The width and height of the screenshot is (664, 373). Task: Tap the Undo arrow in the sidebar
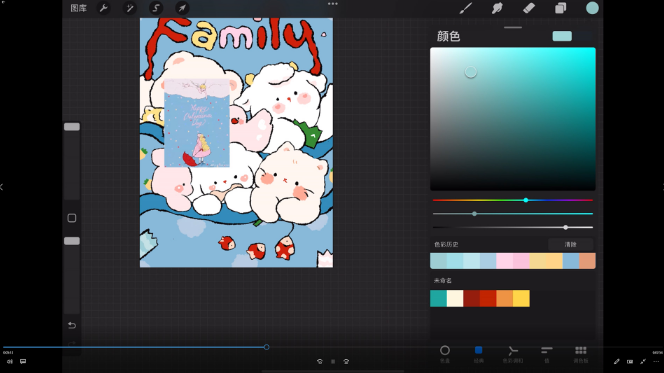(72, 325)
